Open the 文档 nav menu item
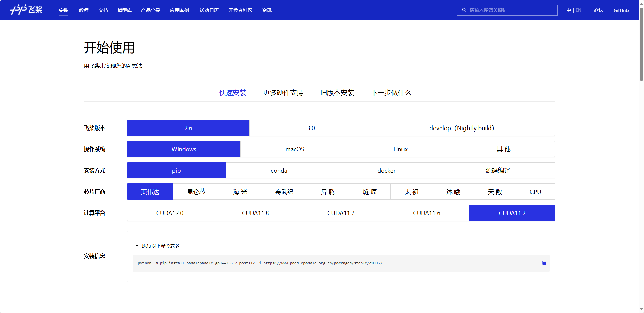Image resolution: width=644 pixels, height=313 pixels. pyautogui.click(x=103, y=10)
